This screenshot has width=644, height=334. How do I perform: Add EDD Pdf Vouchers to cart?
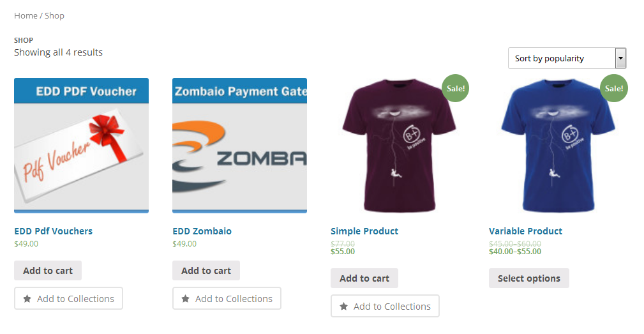coord(48,271)
